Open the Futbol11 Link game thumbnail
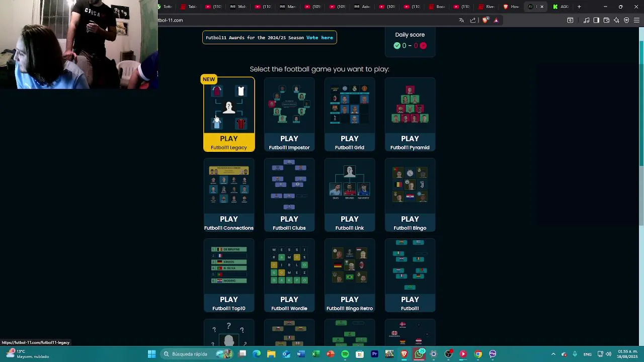The width and height of the screenshot is (644, 362). click(350, 186)
